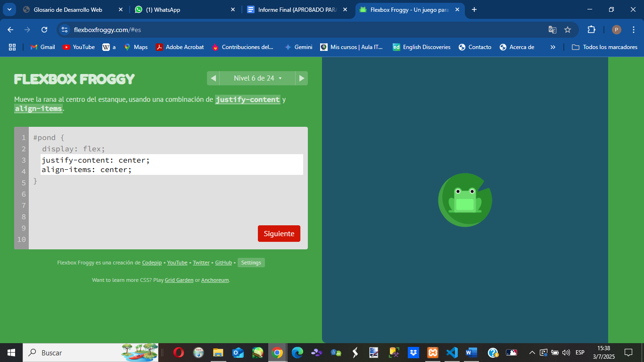The height and width of the screenshot is (362, 644).
Task: Switch to the Informe Final tab
Action: (297, 9)
